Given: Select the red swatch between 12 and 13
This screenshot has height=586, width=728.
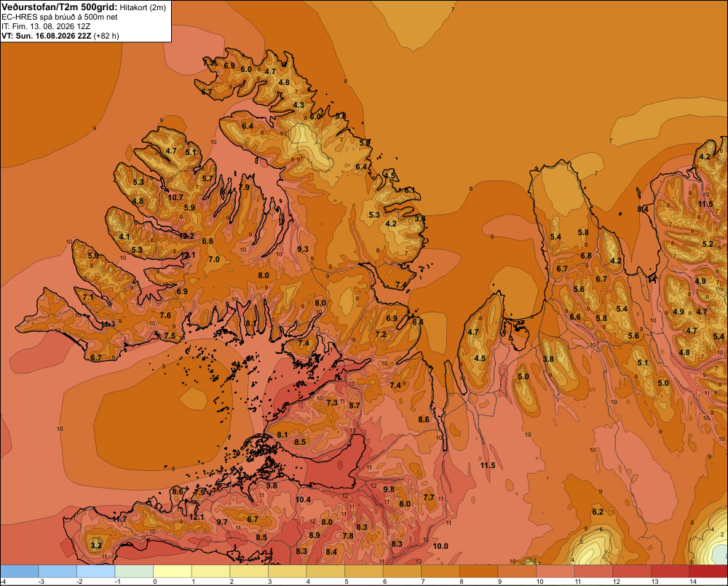Looking at the screenshot, I should [x=632, y=571].
